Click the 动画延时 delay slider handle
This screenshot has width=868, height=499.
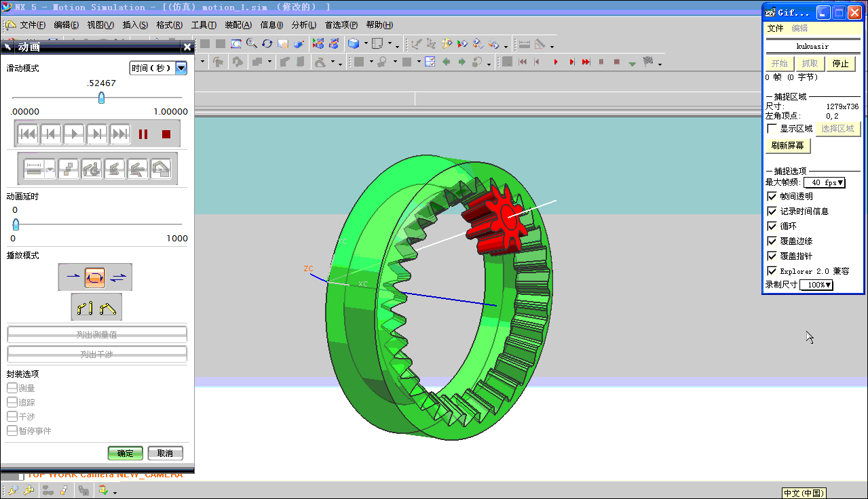click(16, 224)
